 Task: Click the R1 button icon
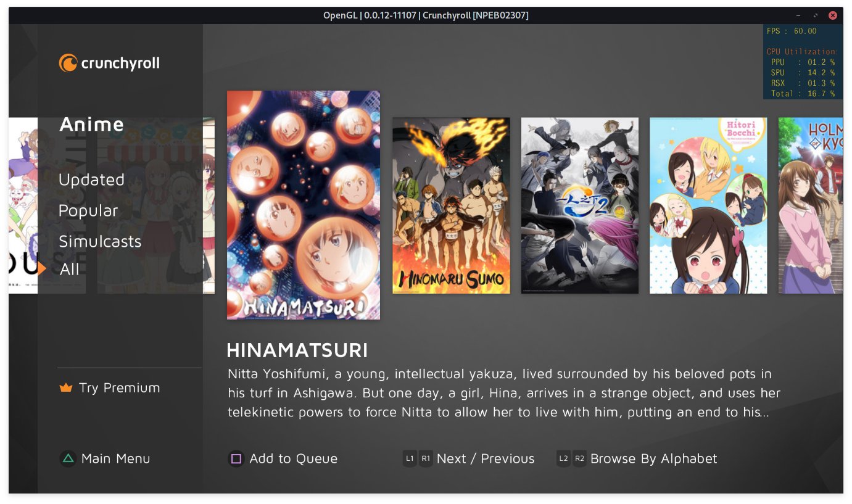(x=426, y=458)
